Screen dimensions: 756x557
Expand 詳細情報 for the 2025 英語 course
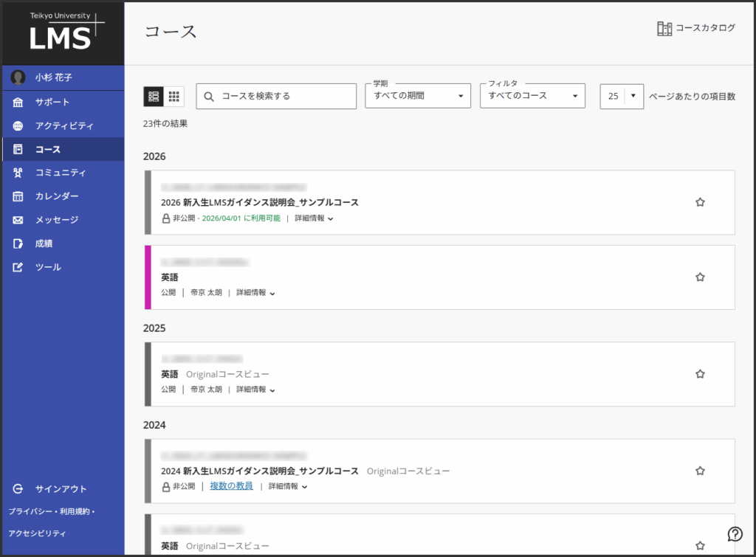255,390
